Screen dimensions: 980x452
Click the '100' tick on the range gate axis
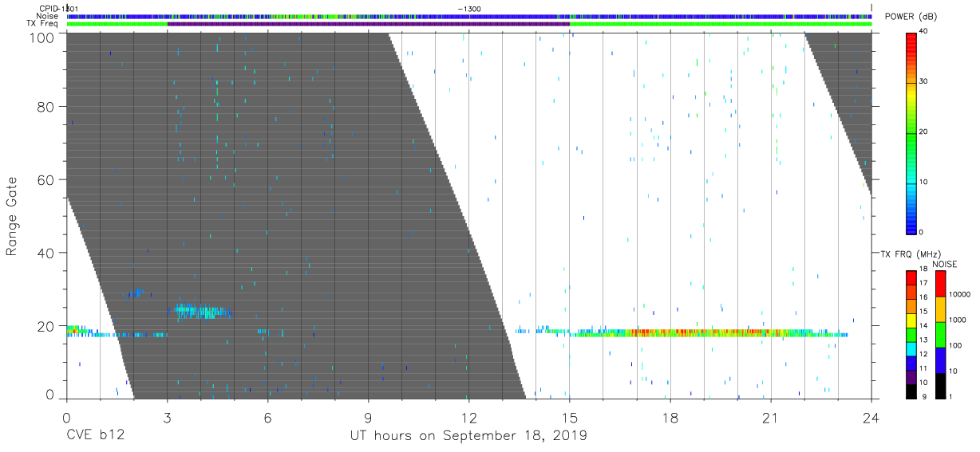(x=41, y=37)
